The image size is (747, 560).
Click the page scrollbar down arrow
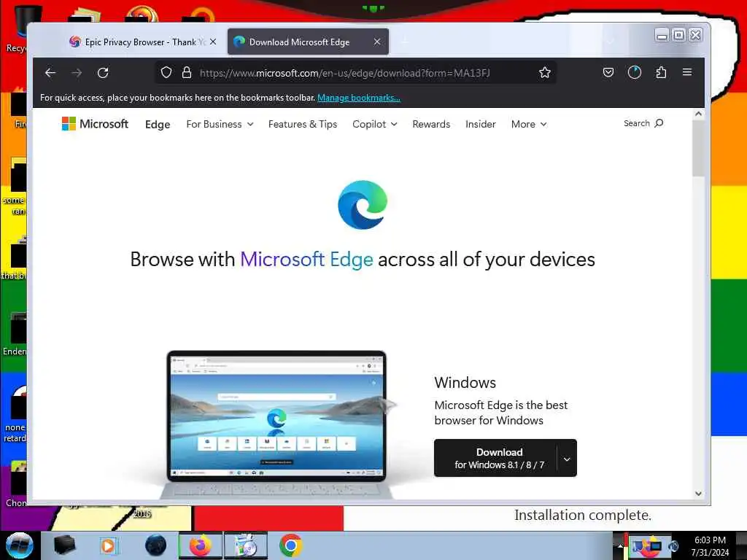[698, 494]
